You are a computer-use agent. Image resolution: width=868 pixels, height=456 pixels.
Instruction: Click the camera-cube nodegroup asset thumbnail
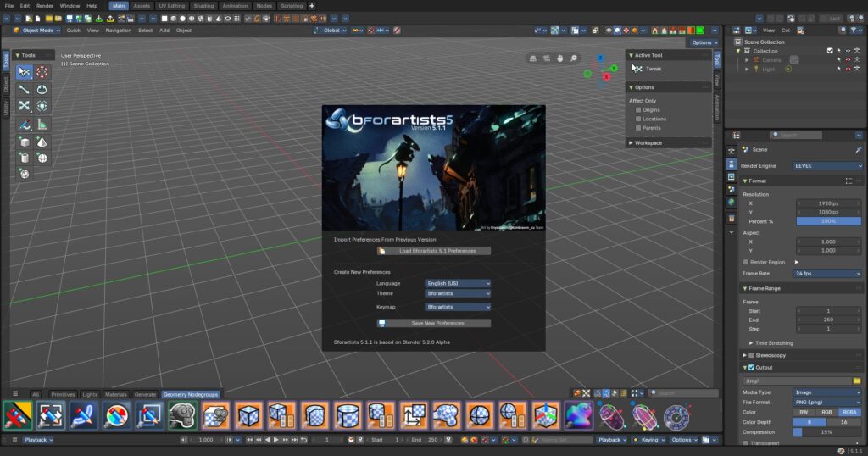click(x=216, y=416)
